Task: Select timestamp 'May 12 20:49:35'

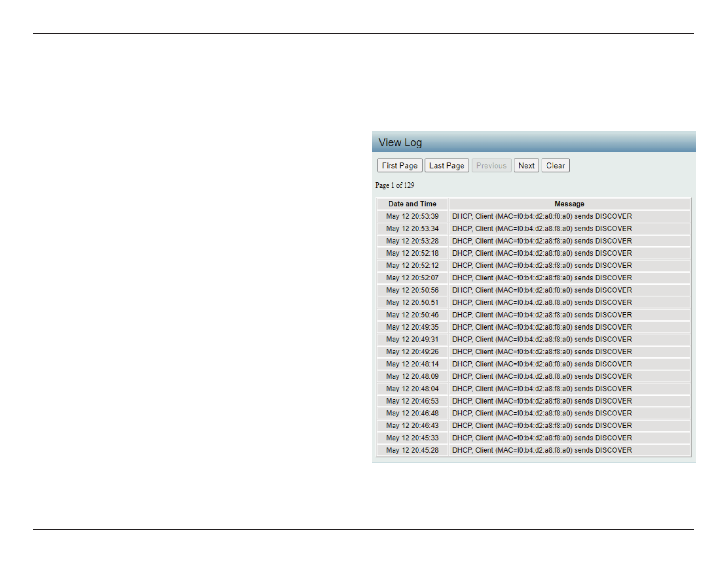Action: (412, 327)
